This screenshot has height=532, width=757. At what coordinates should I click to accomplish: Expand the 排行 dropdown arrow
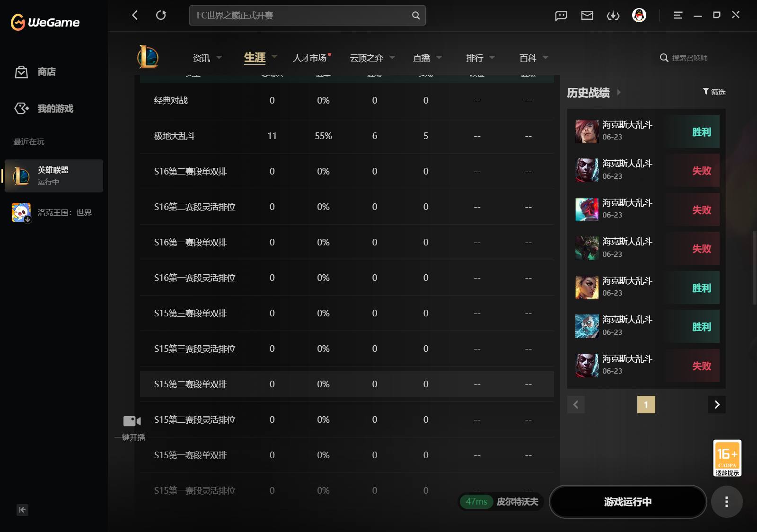click(x=492, y=58)
